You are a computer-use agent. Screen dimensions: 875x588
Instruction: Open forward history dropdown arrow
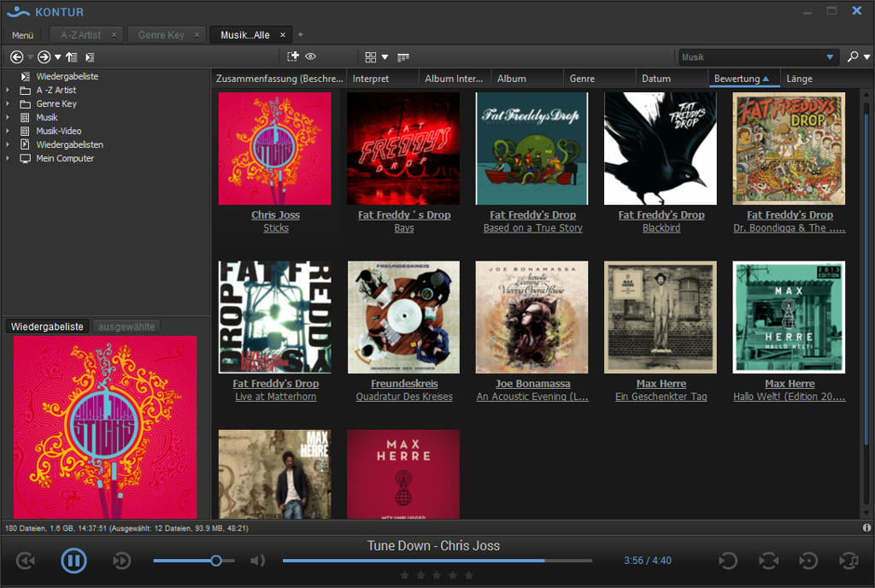click(57, 57)
